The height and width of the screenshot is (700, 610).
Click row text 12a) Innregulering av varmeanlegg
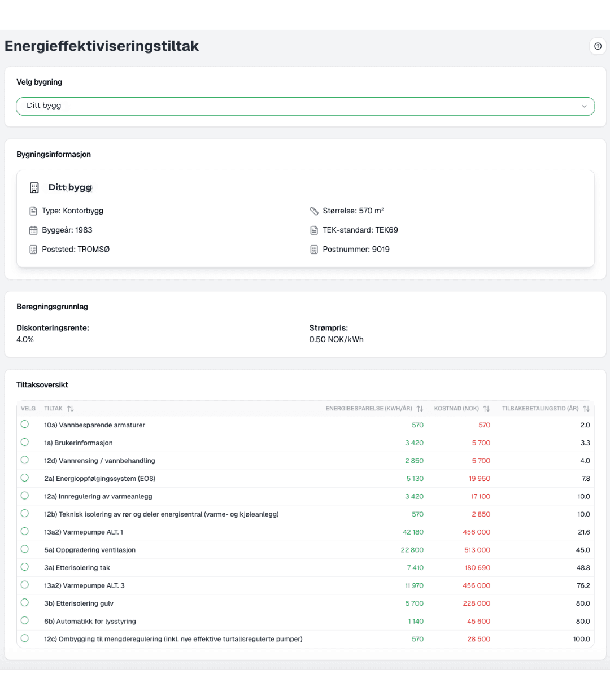click(98, 497)
